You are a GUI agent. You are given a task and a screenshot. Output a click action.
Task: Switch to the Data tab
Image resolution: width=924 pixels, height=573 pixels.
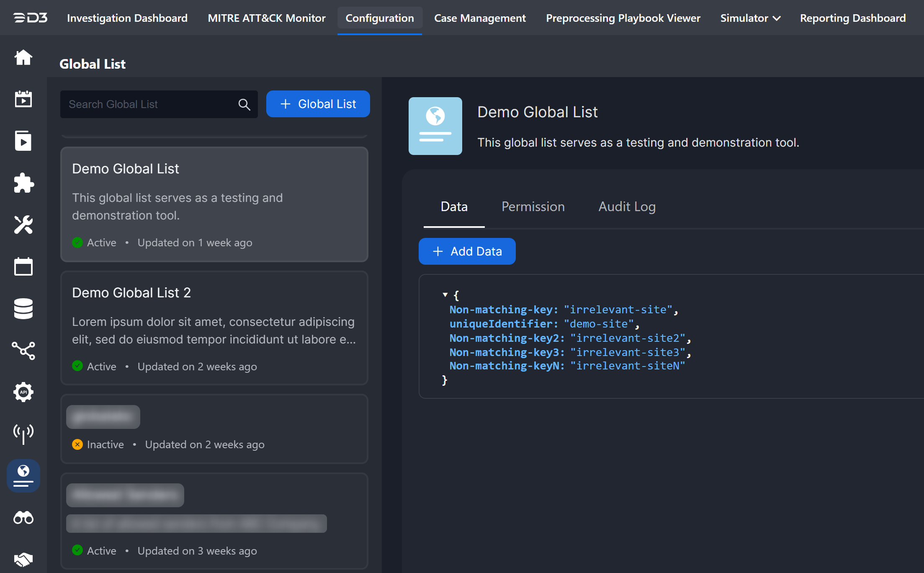(x=454, y=206)
